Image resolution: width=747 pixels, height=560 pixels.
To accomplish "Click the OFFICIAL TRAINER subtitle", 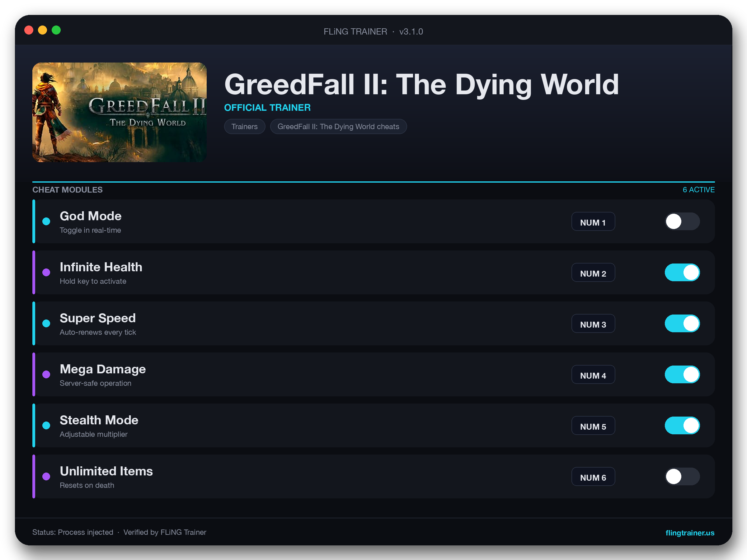I will point(267,108).
